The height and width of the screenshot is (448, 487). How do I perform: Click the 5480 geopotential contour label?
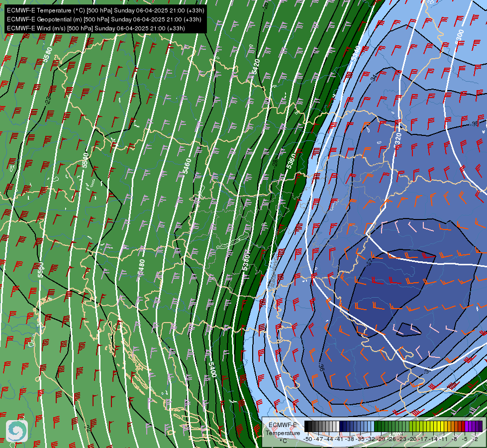pyautogui.click(x=141, y=267)
